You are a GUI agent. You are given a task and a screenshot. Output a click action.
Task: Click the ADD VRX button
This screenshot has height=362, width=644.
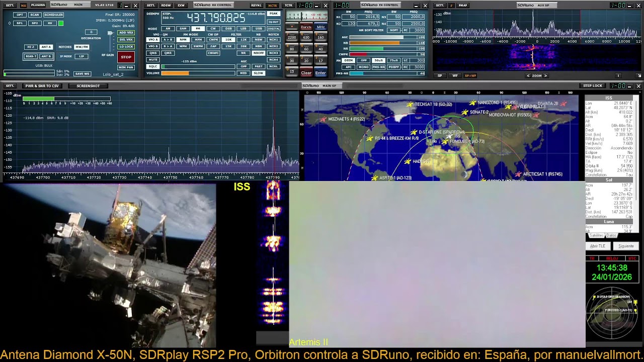click(126, 33)
